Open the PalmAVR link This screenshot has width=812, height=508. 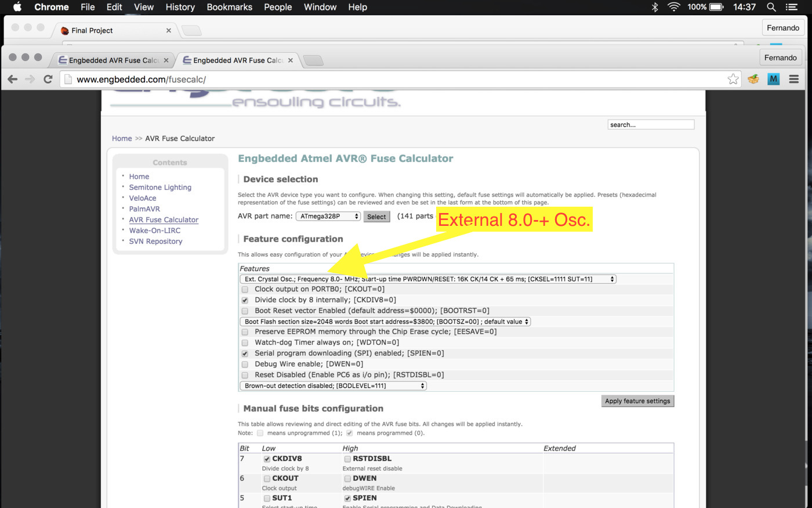[144, 209]
